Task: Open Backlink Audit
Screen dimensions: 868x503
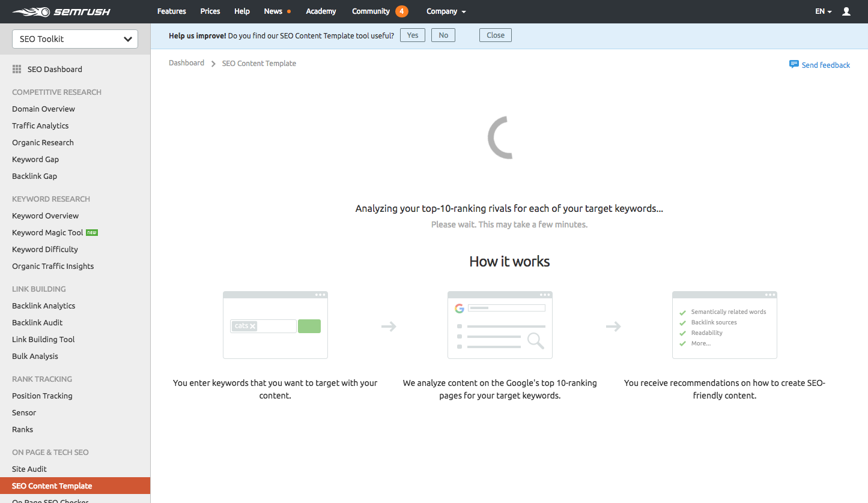Action: click(x=37, y=322)
